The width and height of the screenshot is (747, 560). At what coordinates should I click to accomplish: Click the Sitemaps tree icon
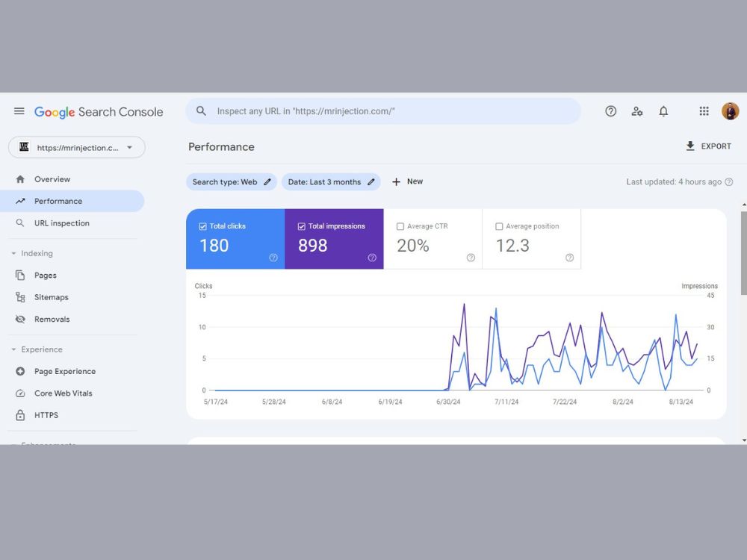(x=20, y=297)
